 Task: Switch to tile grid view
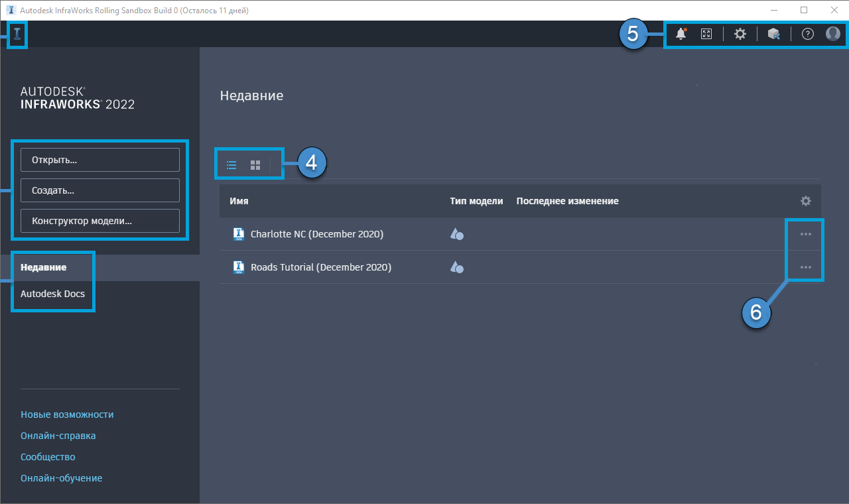point(255,165)
